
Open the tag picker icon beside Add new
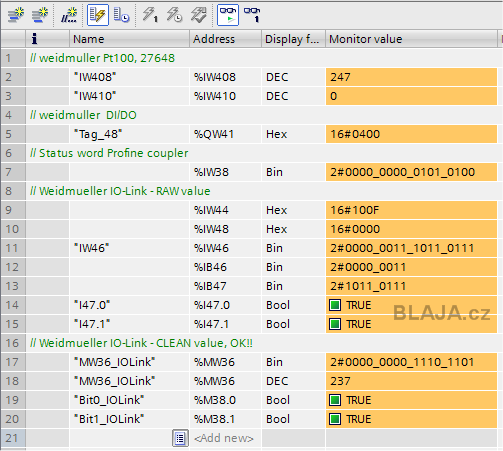click(180, 438)
